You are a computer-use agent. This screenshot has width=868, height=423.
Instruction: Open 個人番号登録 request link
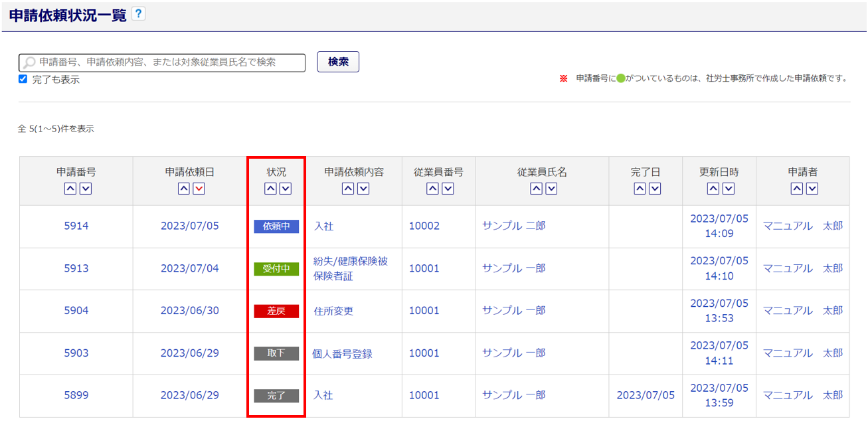point(342,353)
